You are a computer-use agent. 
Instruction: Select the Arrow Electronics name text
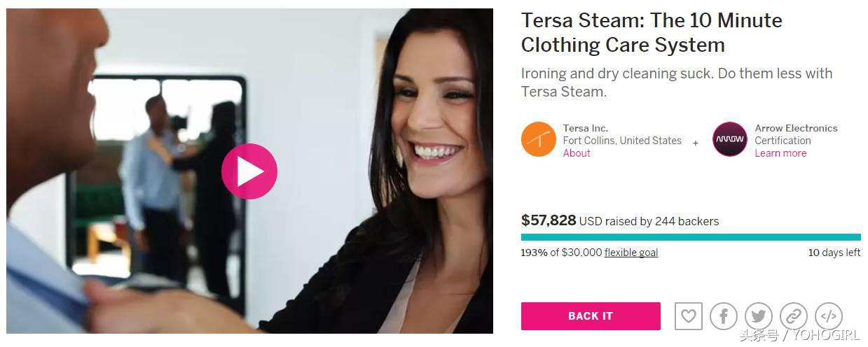[x=796, y=128]
